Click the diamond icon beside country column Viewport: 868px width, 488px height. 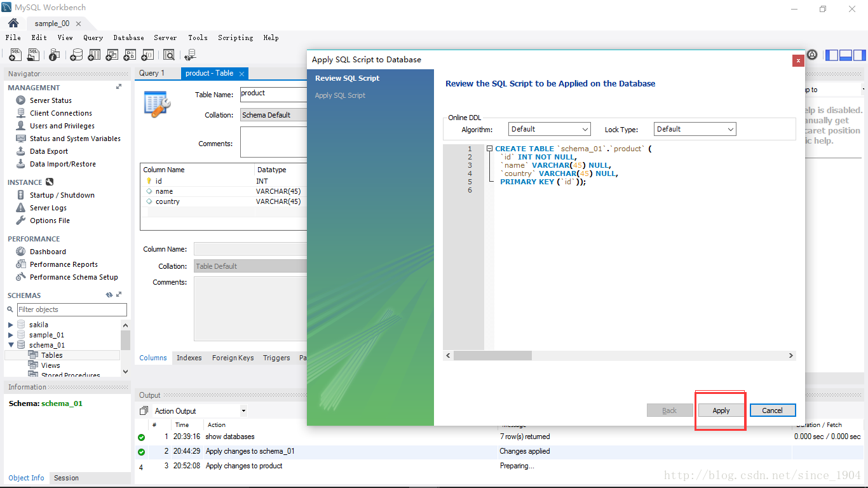click(149, 201)
